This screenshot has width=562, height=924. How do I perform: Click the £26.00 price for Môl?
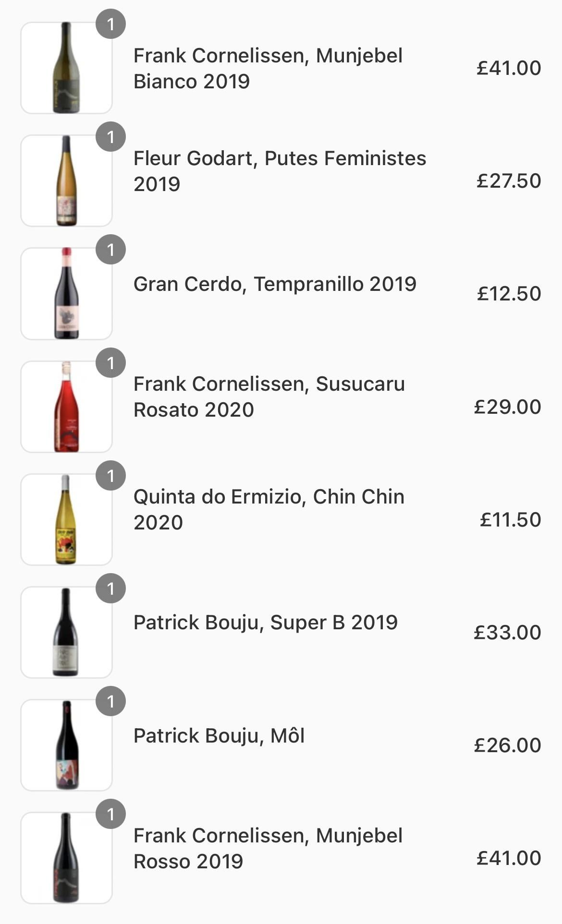tap(507, 745)
